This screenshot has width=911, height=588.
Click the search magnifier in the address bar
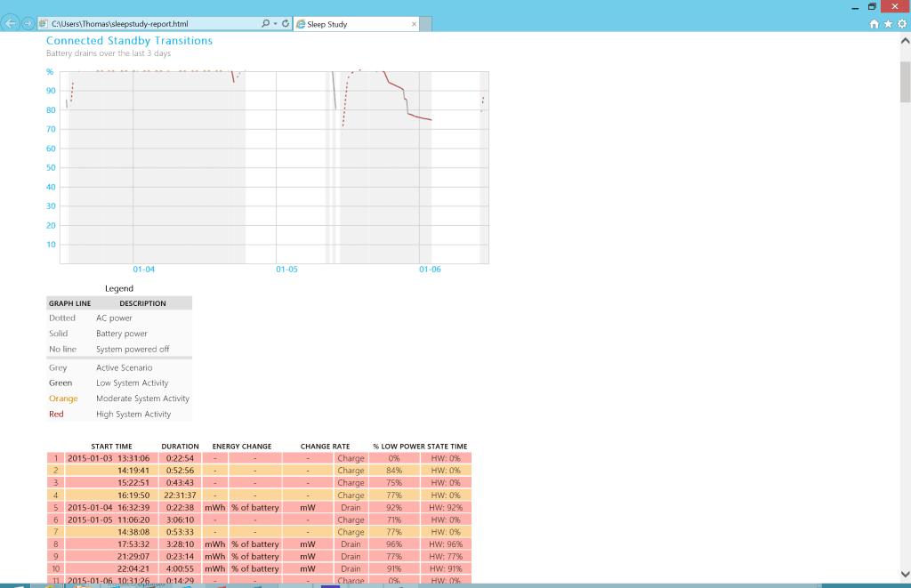click(x=265, y=24)
